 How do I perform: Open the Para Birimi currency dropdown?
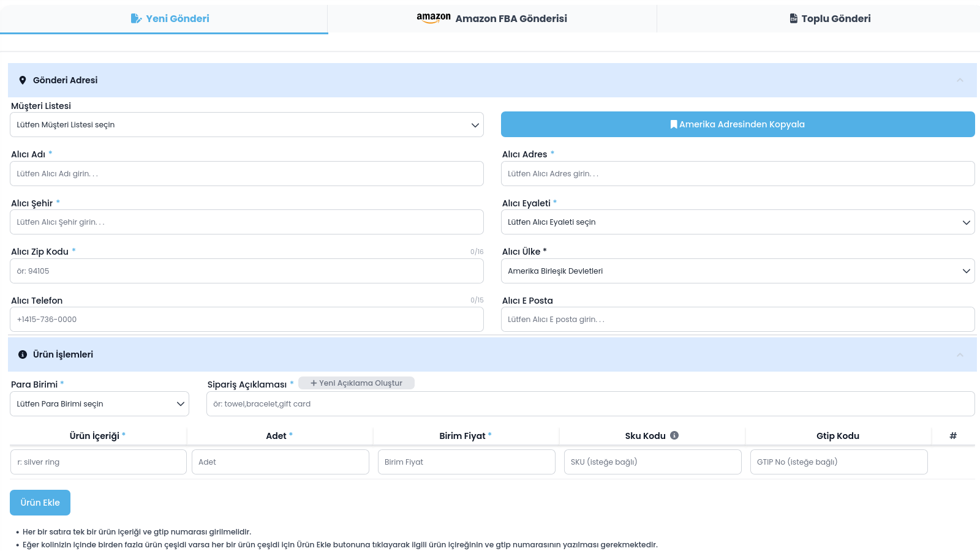pos(99,404)
